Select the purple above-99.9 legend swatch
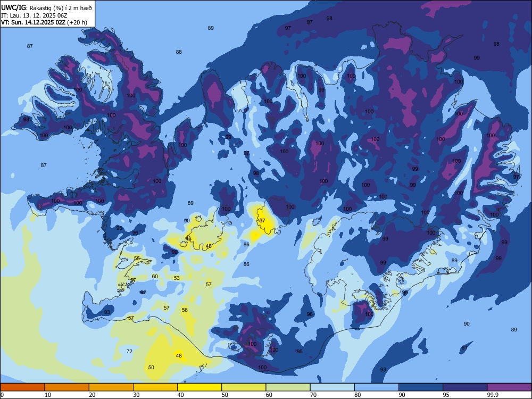Viewport: 532px width, 399px height. pos(509,387)
